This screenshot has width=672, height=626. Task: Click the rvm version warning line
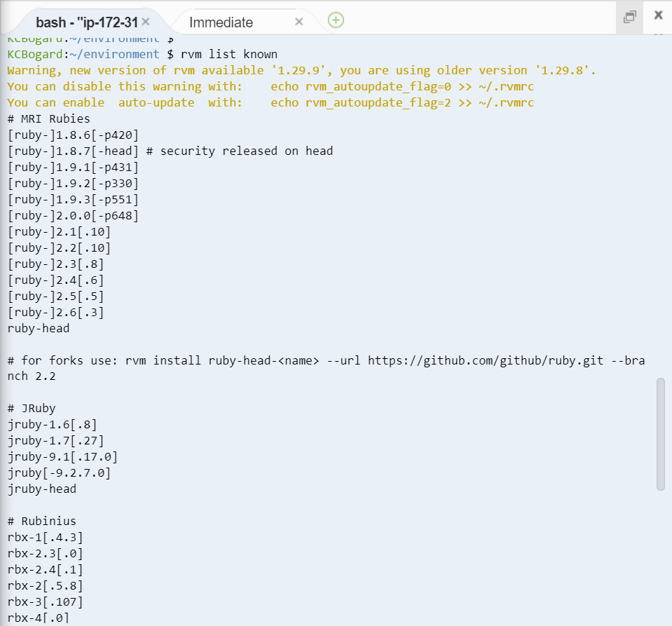(x=302, y=70)
